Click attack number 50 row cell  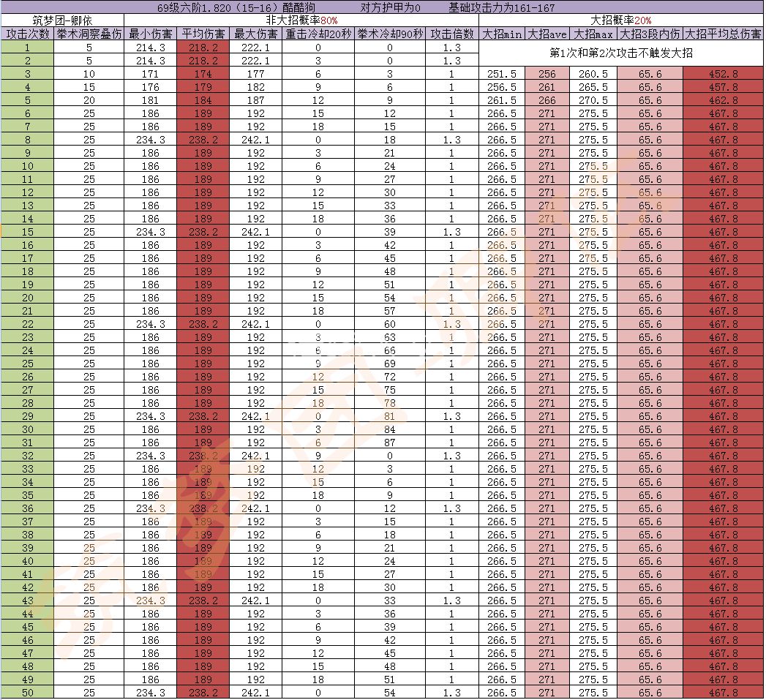[28, 693]
